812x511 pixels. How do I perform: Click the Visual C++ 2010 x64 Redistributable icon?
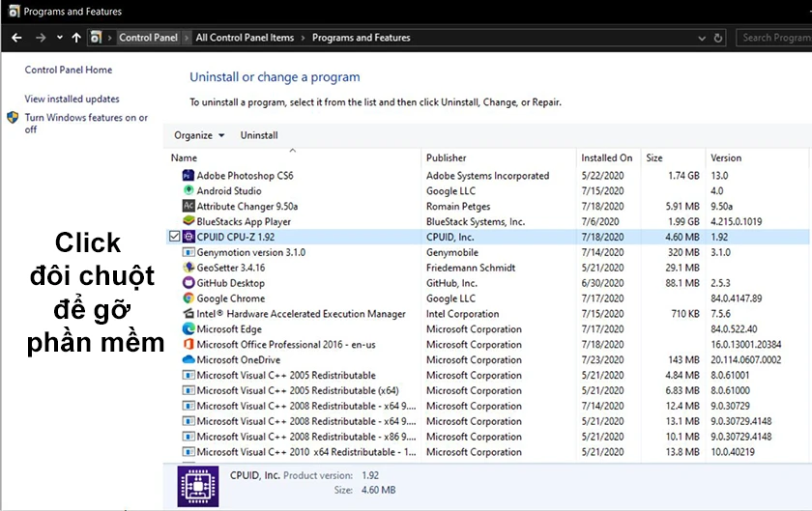[x=188, y=452]
